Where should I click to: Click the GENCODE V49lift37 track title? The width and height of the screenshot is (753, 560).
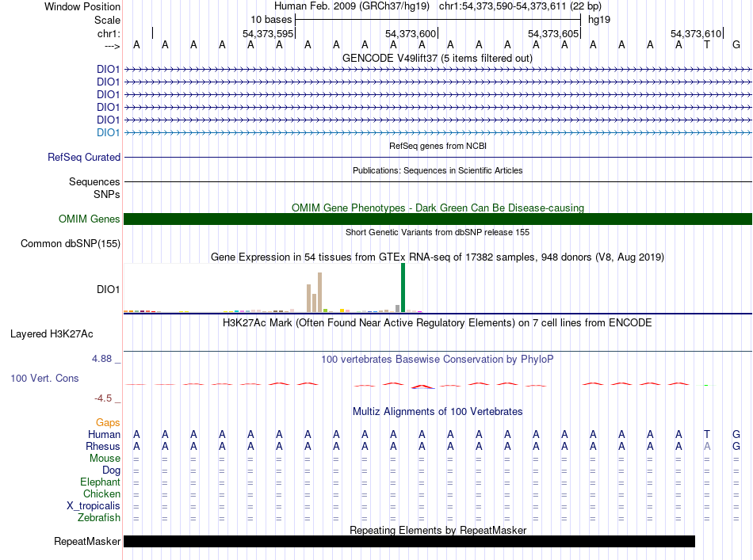pos(437,59)
